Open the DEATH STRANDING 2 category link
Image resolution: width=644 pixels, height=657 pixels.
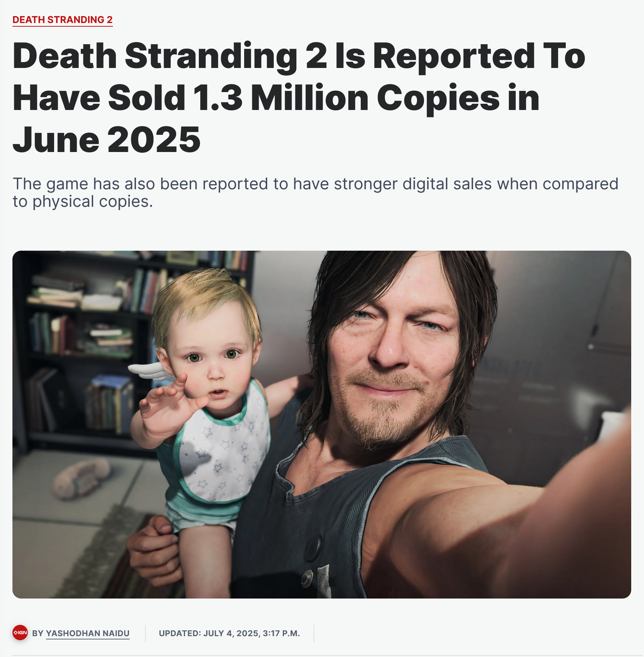tap(62, 20)
